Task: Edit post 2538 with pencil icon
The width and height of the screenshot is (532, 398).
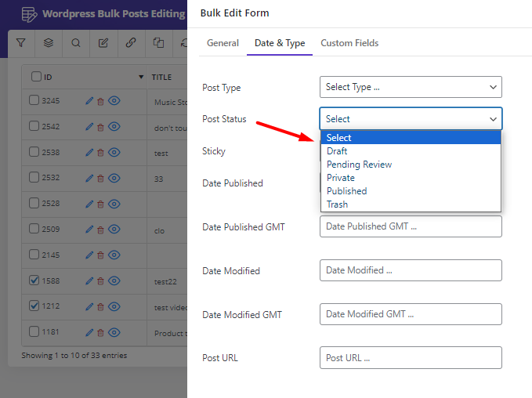Action: [89, 152]
